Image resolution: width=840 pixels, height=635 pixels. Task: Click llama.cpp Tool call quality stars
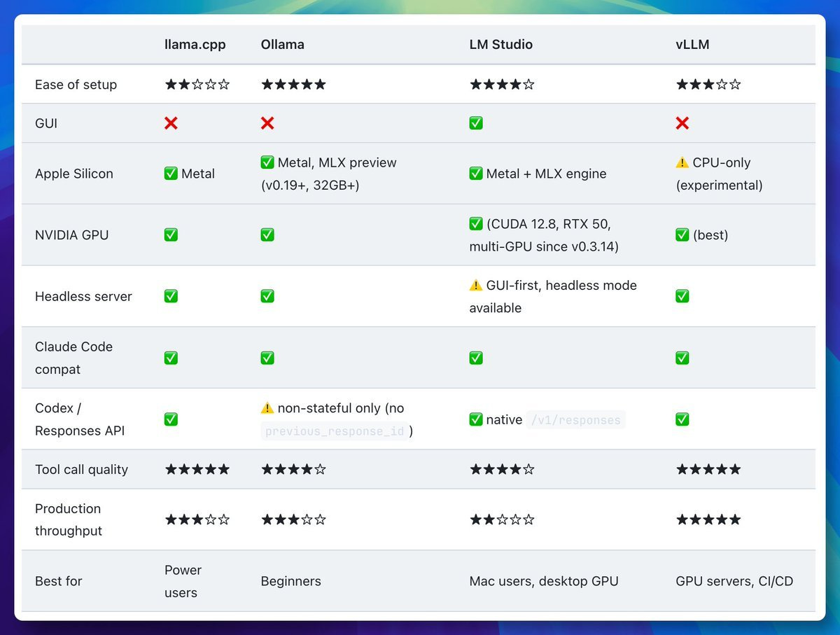(x=197, y=469)
